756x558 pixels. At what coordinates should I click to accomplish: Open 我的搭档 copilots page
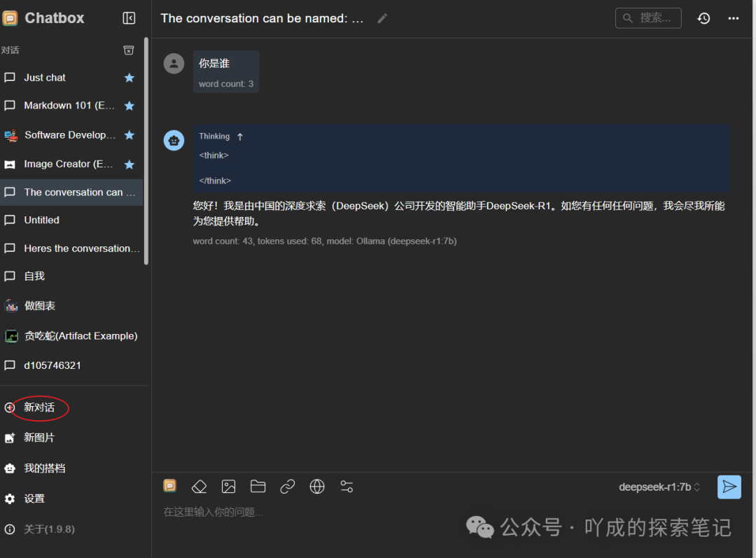[x=44, y=468]
